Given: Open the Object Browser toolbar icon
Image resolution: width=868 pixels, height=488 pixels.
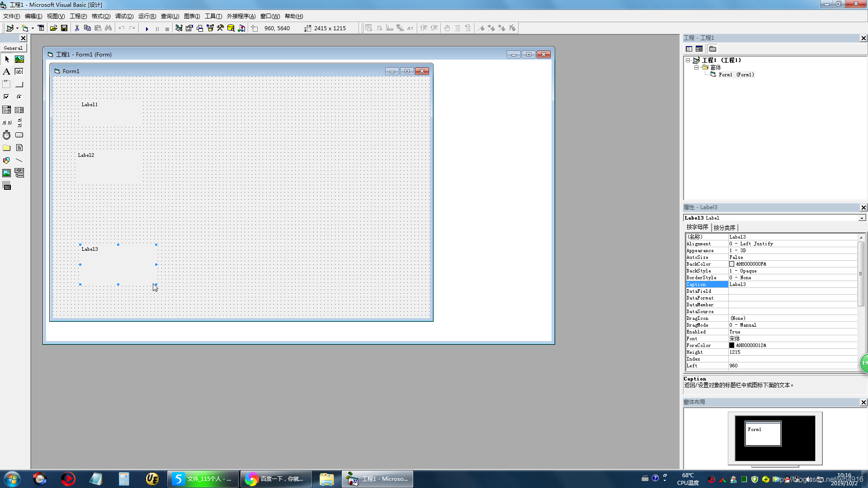Looking at the screenshot, I should [210, 28].
